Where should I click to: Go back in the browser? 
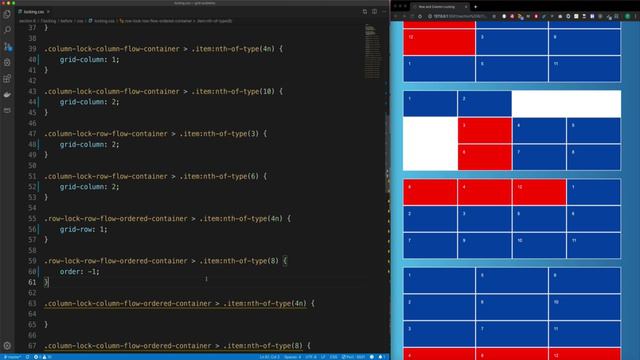(395, 16)
